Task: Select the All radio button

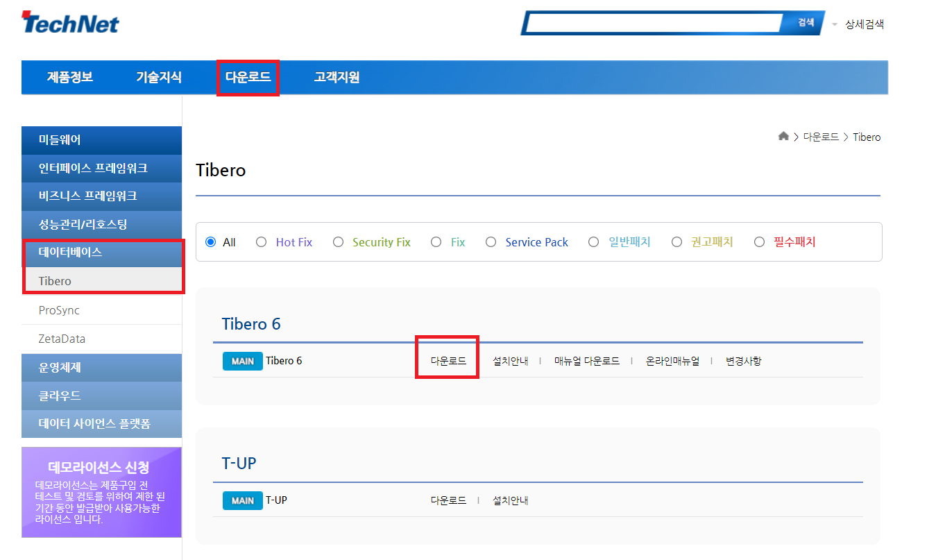Action: tap(211, 242)
